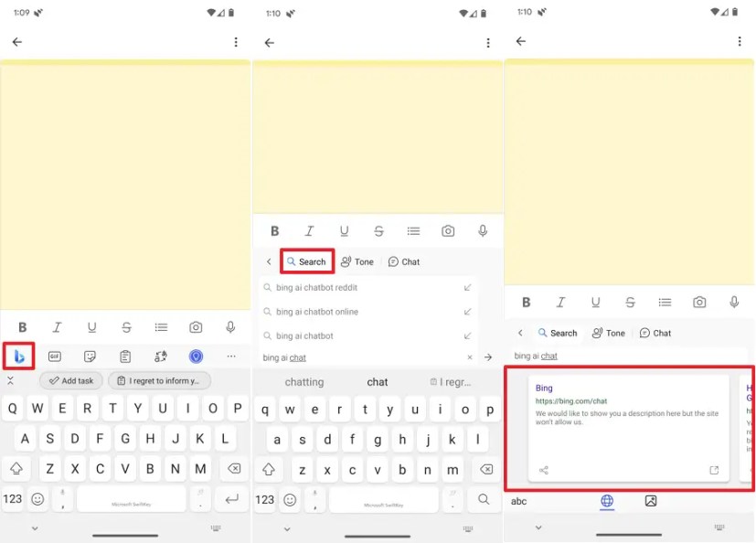Viewport: 756px width, 543px height.
Task: Select the Chat tab on the middle phone
Action: tap(404, 261)
